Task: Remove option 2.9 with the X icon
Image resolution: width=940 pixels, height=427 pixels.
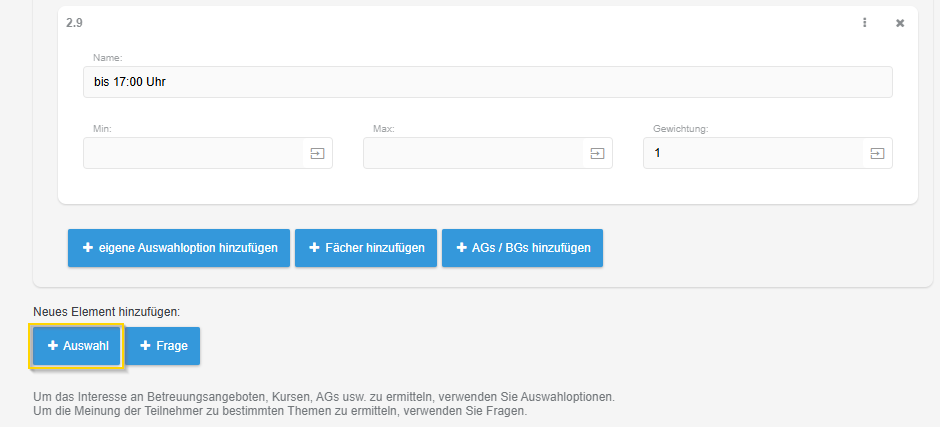Action: (x=899, y=23)
